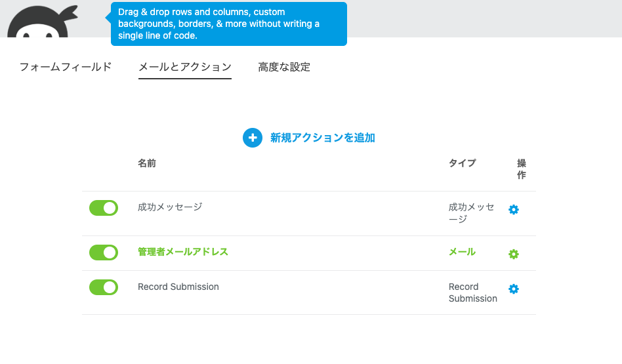Screen dimensions: 622x364
Task: Open the 高度な設定 tab
Action: coord(284,67)
